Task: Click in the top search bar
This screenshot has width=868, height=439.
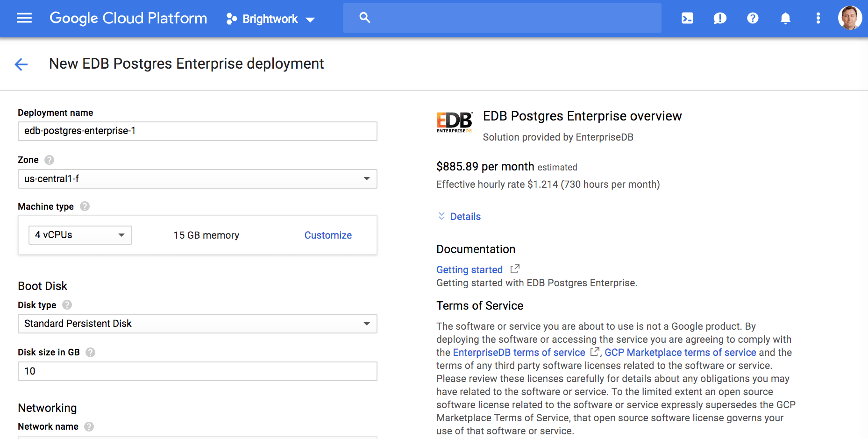Action: coord(502,18)
